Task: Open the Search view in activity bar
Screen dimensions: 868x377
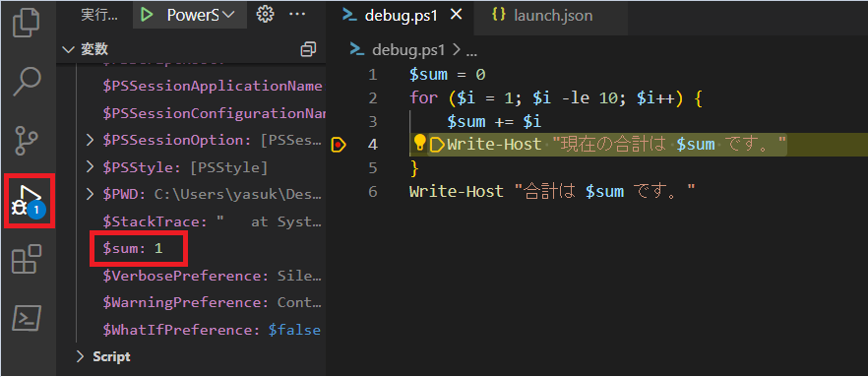Action: [27, 82]
